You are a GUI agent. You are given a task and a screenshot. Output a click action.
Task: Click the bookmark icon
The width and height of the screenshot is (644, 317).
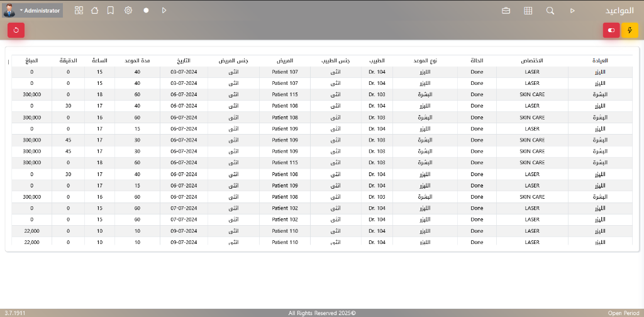[111, 11]
